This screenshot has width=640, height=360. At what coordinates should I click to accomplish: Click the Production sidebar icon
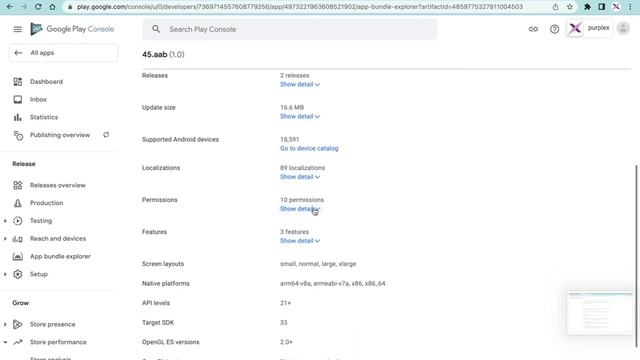click(x=18, y=203)
